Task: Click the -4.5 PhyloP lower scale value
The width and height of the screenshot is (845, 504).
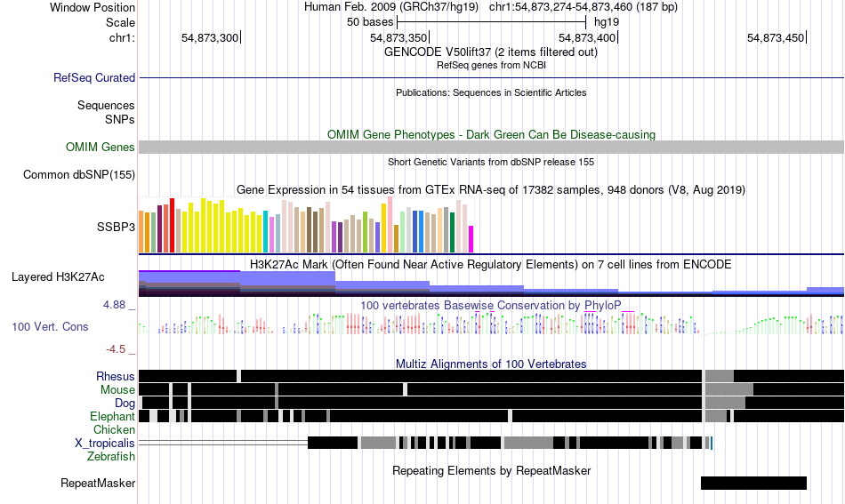Action: (x=116, y=349)
